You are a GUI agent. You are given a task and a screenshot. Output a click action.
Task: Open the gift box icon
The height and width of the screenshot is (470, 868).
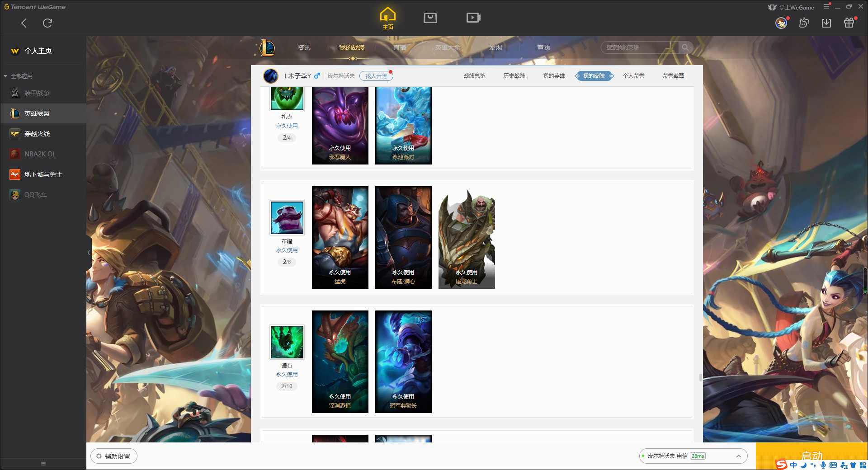click(849, 23)
